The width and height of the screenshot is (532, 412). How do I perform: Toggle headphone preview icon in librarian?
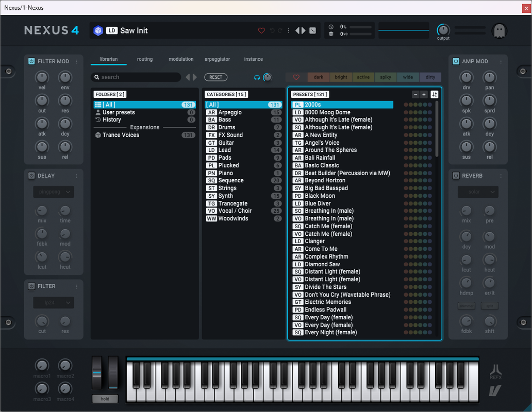(257, 78)
